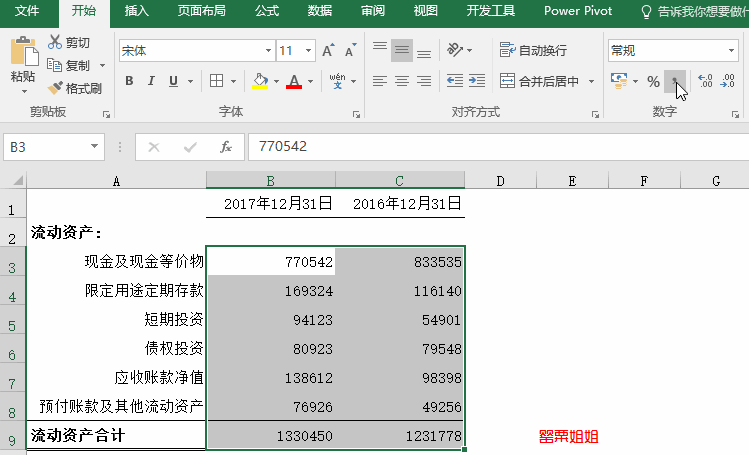Open the font name dropdown (宋体)
The width and height of the screenshot is (749, 455).
268,51
